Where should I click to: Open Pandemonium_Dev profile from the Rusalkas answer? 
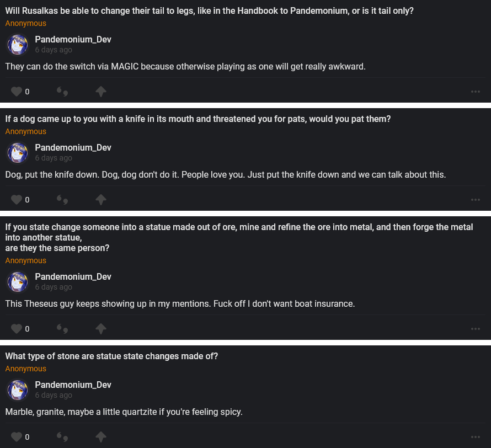click(x=73, y=40)
